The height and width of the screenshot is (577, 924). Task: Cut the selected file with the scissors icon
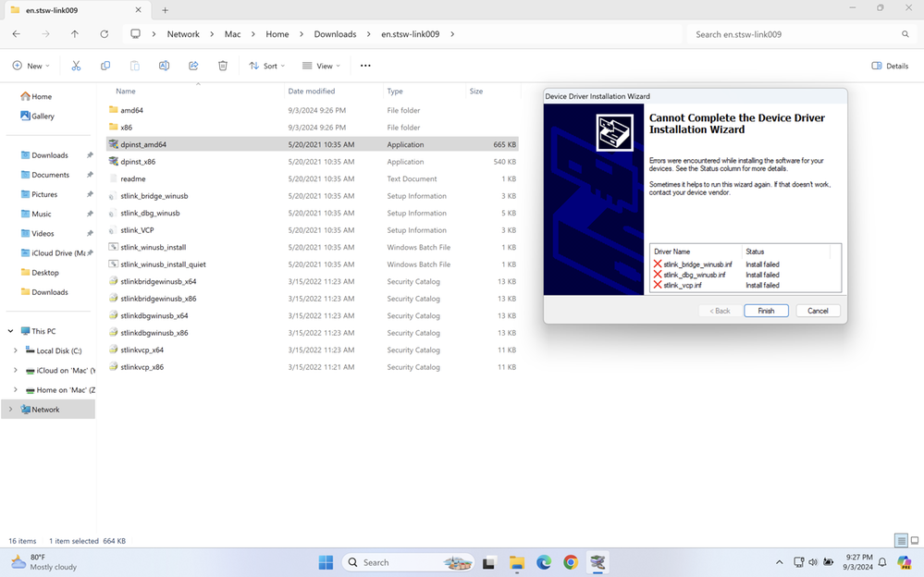coord(76,66)
